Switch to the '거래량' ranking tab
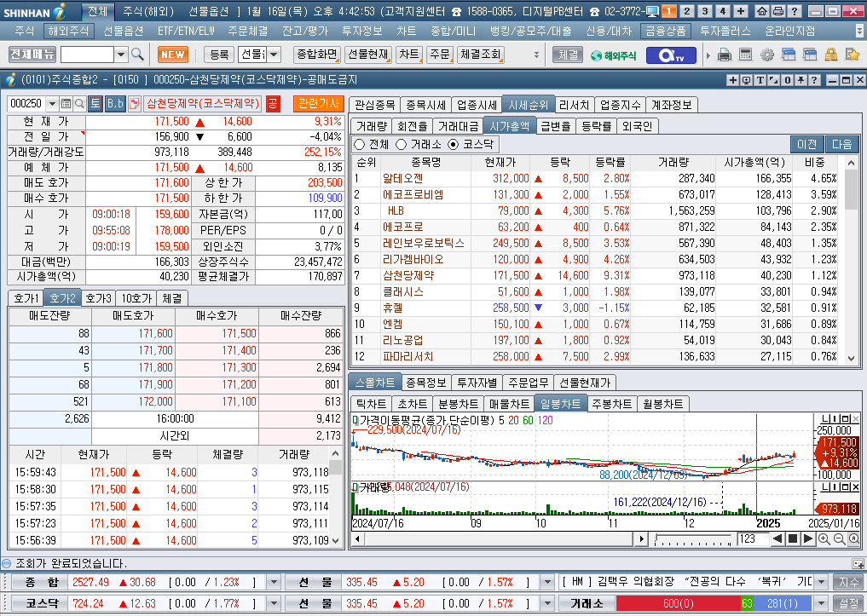The image size is (867, 616). (372, 126)
